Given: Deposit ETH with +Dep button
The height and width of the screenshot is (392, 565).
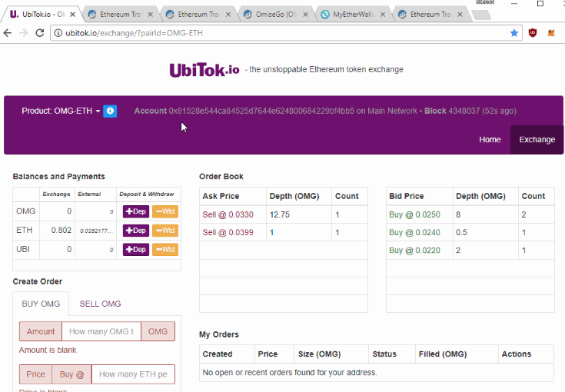Looking at the screenshot, I should pos(136,231).
